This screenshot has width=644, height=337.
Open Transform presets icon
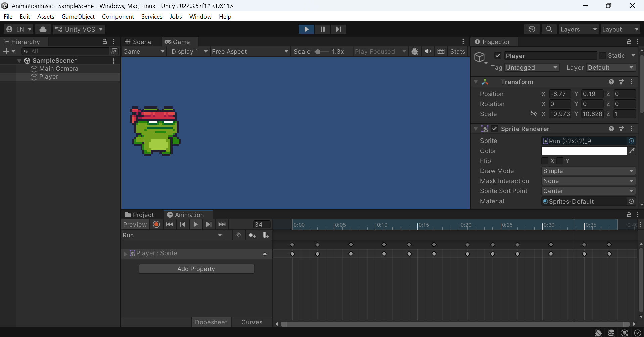(622, 82)
